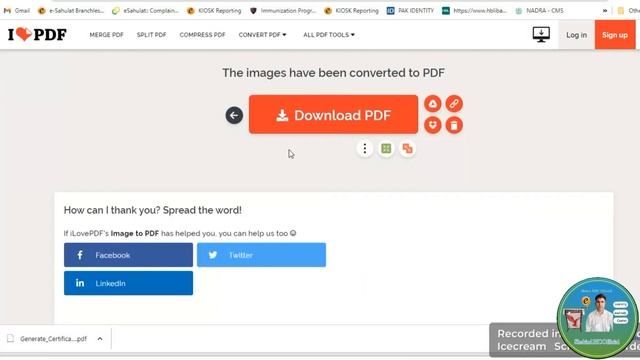Click the Log in button
This screenshot has width=640, height=360.
click(576, 35)
